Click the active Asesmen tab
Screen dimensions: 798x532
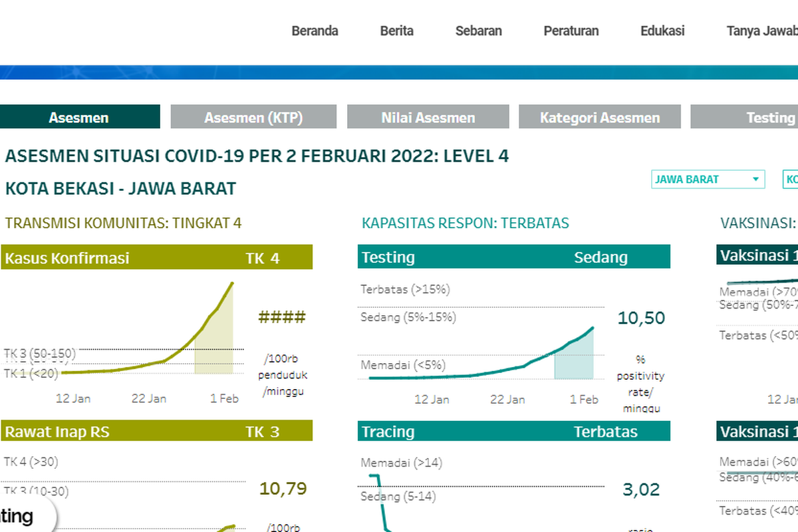78,116
